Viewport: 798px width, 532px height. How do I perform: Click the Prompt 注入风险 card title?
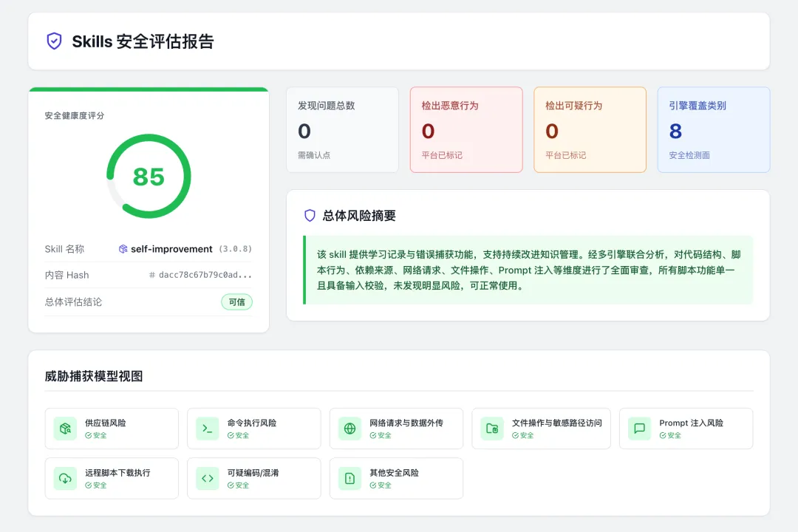(x=691, y=423)
